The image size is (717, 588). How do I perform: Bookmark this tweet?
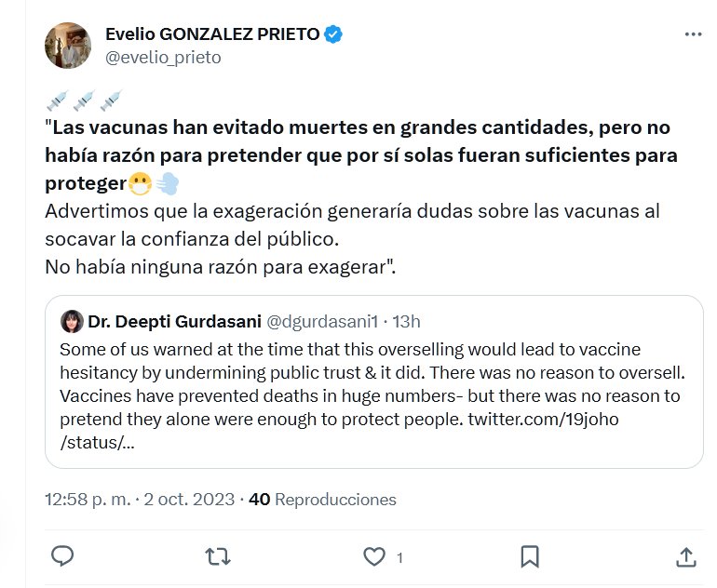529,556
